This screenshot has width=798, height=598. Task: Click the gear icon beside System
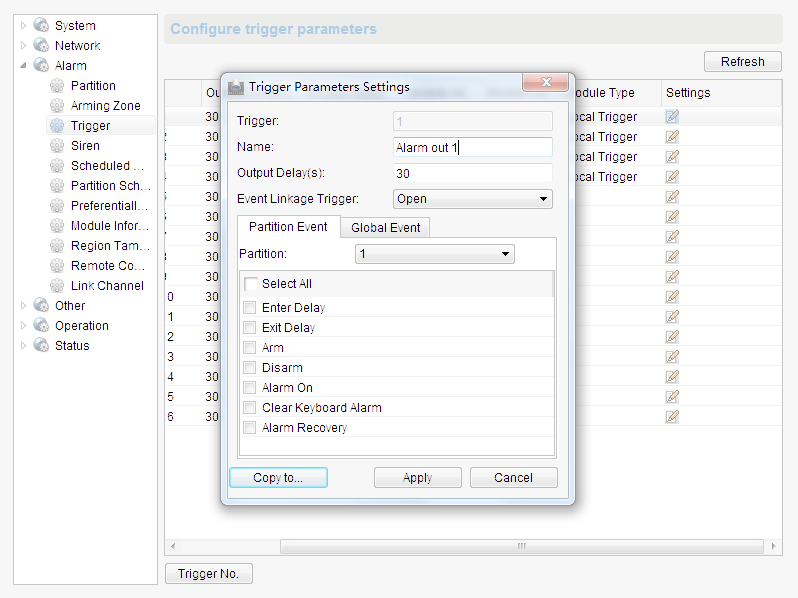pos(41,25)
